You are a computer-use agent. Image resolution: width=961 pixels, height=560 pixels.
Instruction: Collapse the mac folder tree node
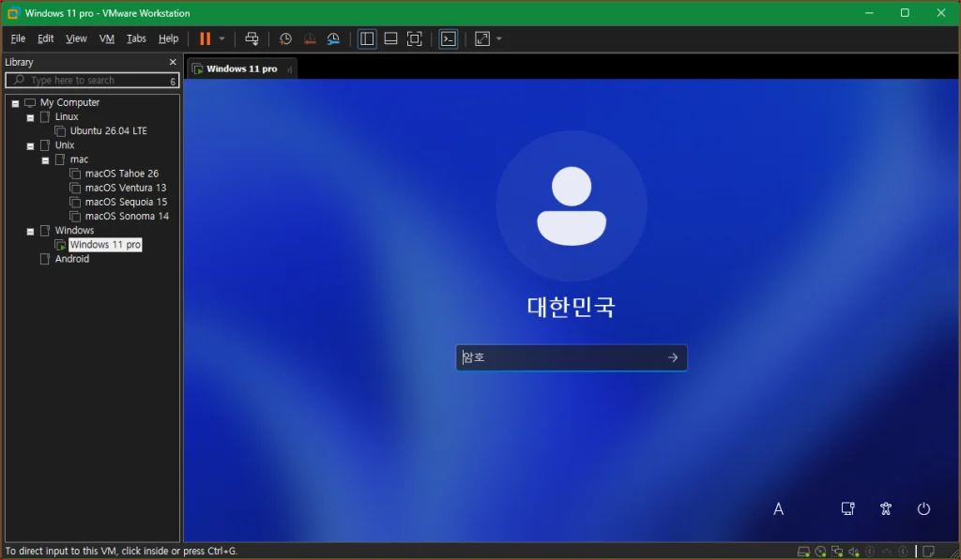coord(45,159)
